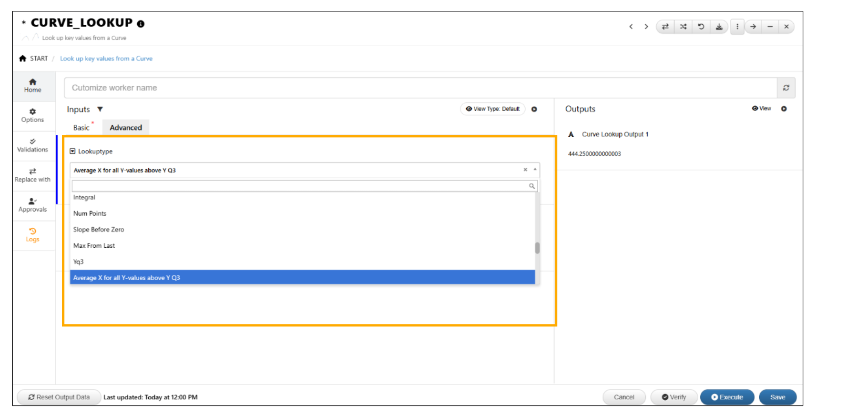Click the dropdown list scrollbar thumb

537,248
